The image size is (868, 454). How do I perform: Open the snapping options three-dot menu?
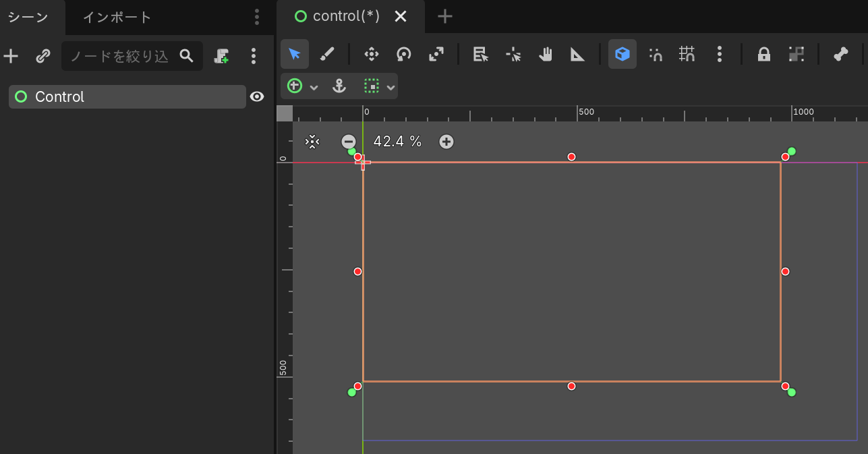click(x=720, y=54)
